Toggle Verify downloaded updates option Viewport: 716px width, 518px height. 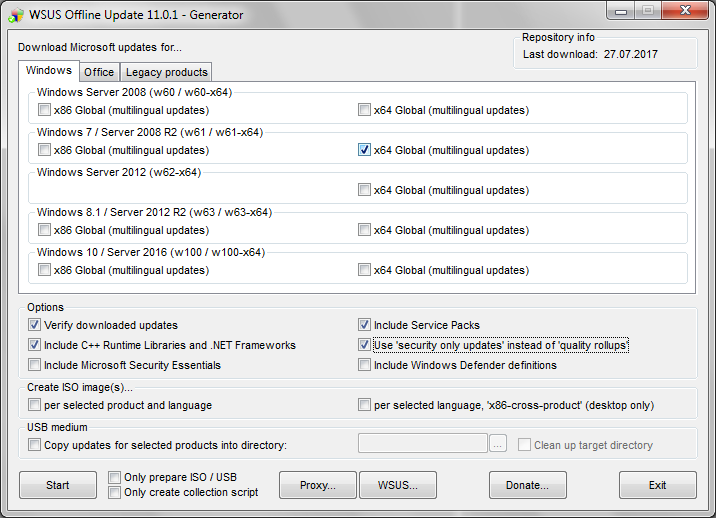[x=35, y=325]
